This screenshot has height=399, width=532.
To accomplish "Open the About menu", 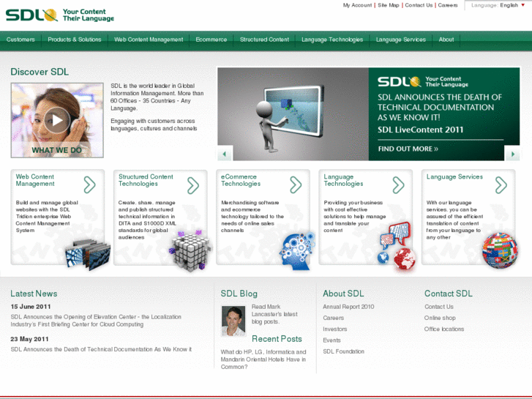I will pos(446,40).
